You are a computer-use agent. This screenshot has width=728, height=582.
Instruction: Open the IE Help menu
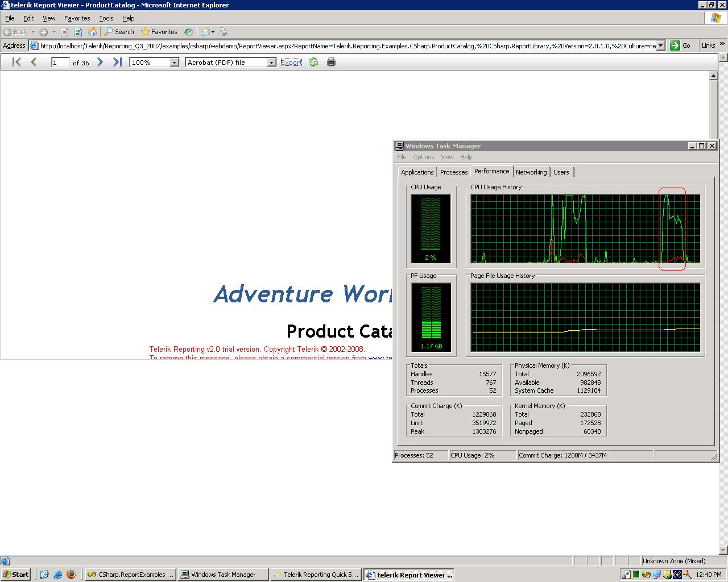click(x=128, y=18)
